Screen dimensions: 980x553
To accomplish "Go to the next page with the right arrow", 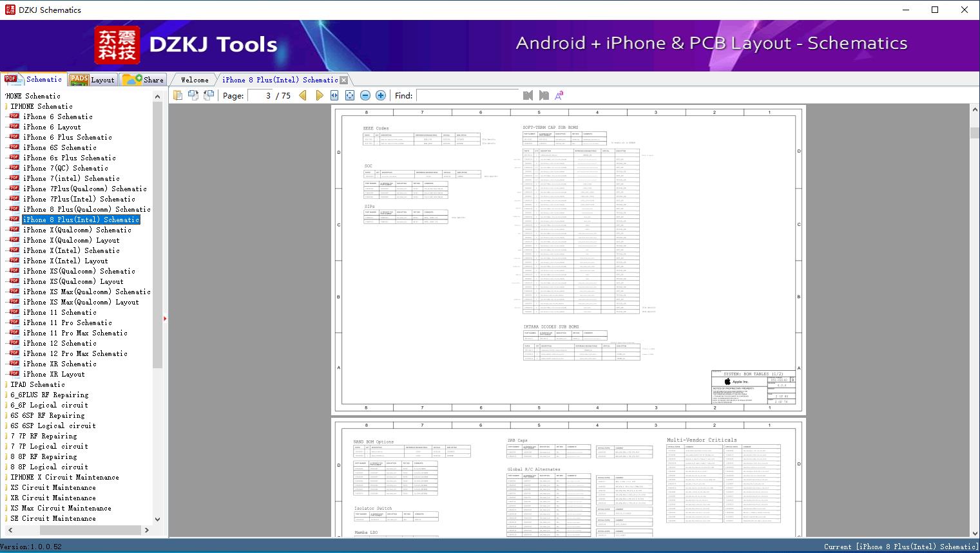I will tap(319, 95).
